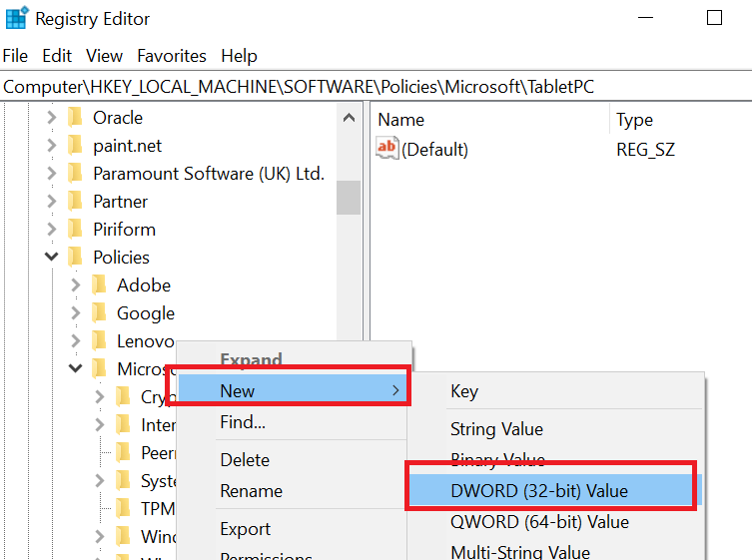
Task: Select the Adobe folder icon
Action: (x=99, y=284)
